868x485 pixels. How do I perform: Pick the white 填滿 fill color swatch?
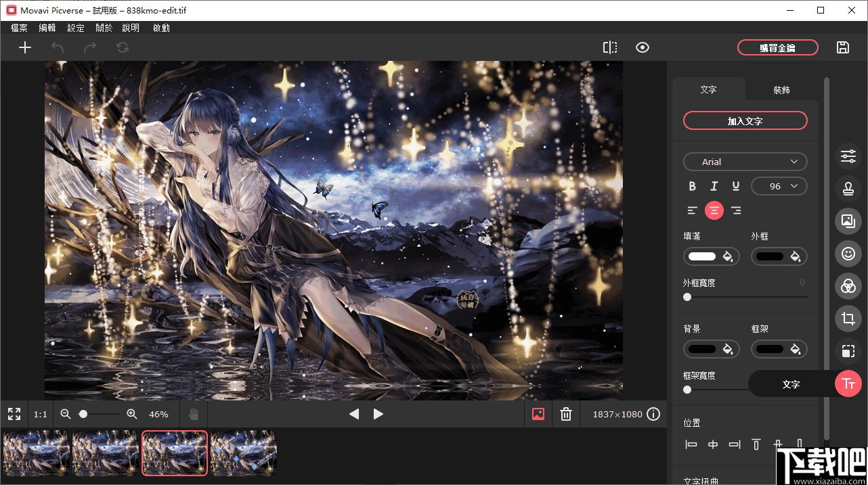pos(702,256)
